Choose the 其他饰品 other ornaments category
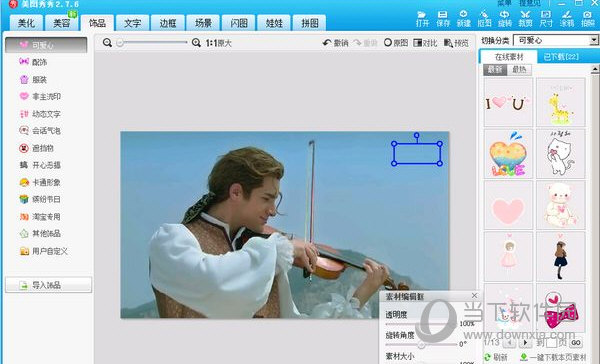Screen dimensions: 600x364 (40, 233)
